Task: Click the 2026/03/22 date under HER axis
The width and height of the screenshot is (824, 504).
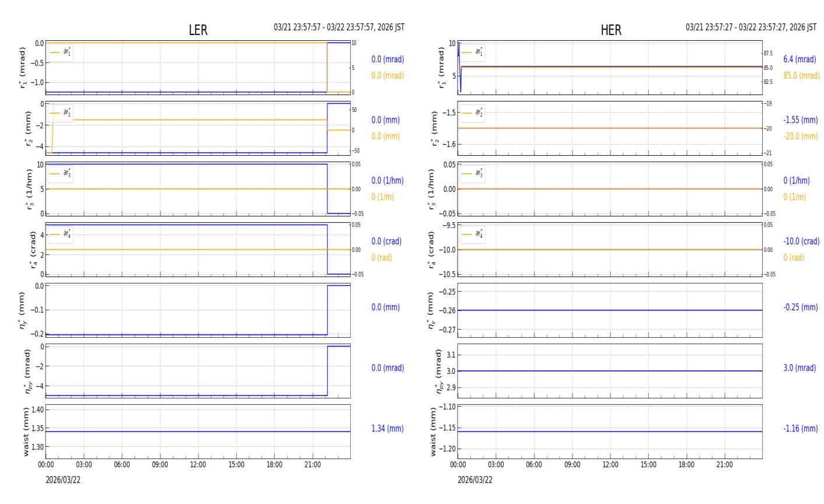Action: point(475,480)
